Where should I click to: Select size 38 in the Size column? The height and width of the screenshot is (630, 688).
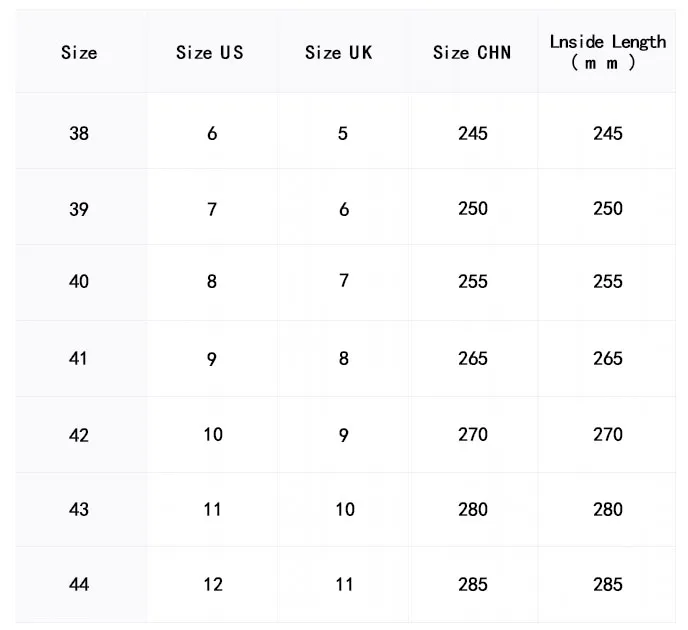79,133
